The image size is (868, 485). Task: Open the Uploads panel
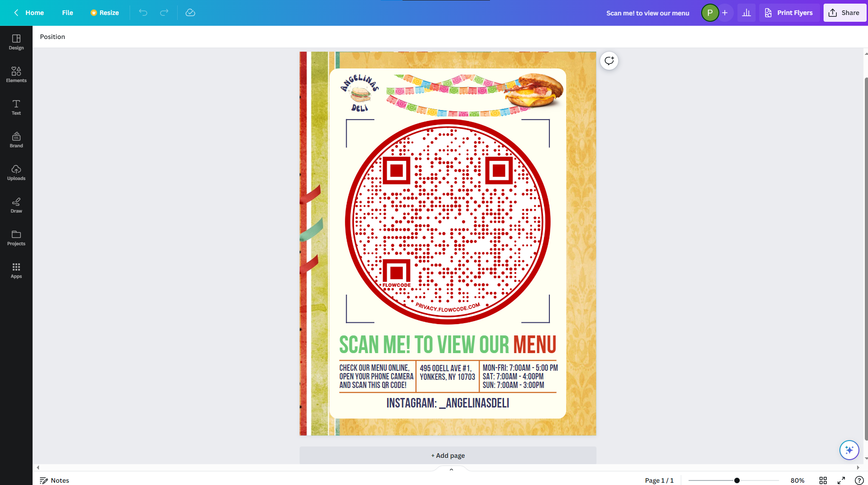click(16, 172)
